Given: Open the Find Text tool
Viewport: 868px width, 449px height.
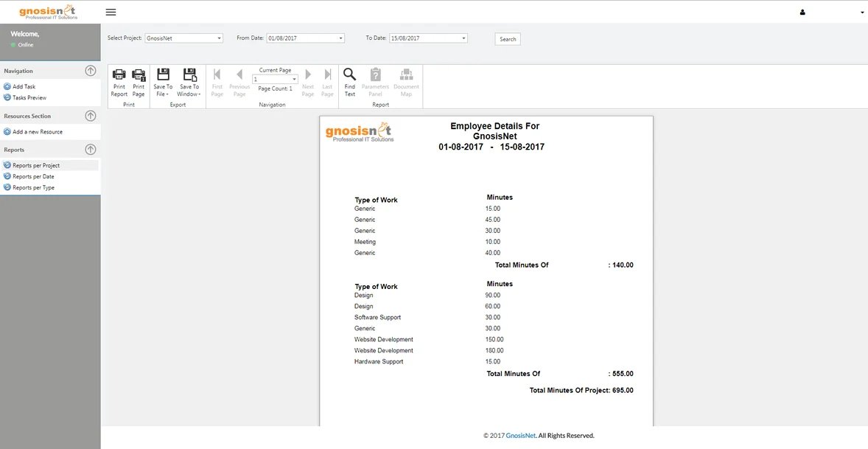Looking at the screenshot, I should click(x=350, y=83).
